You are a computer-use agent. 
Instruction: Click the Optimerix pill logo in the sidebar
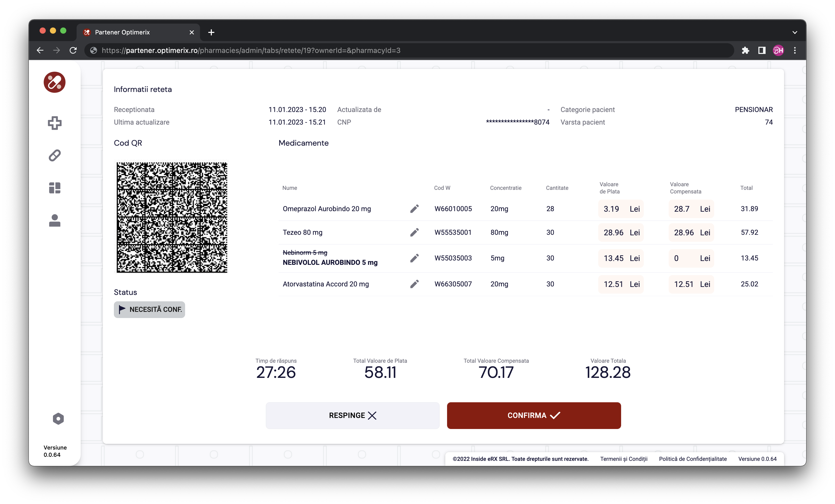55,82
